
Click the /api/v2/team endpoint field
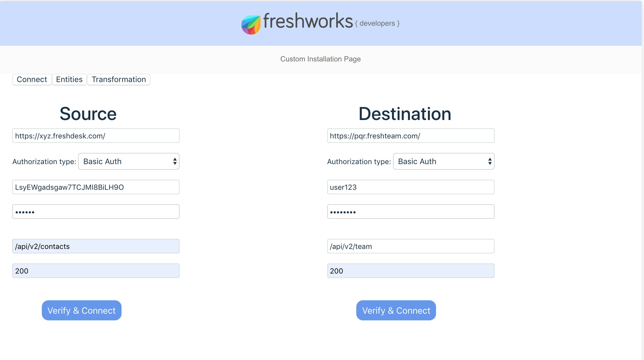point(411,246)
